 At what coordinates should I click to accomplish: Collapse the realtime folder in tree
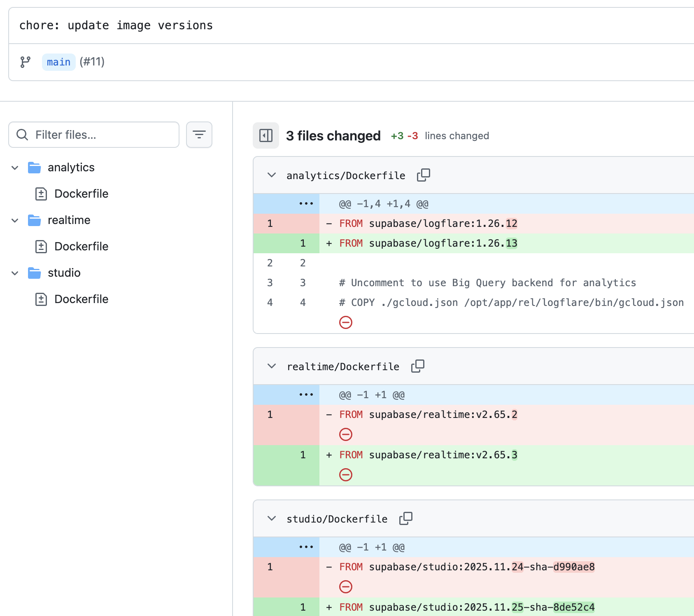coord(15,220)
